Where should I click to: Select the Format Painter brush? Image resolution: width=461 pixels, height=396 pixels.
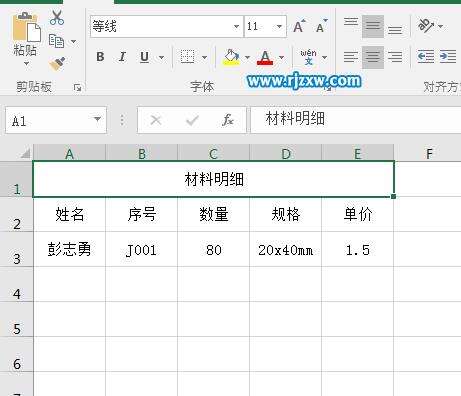click(x=57, y=64)
